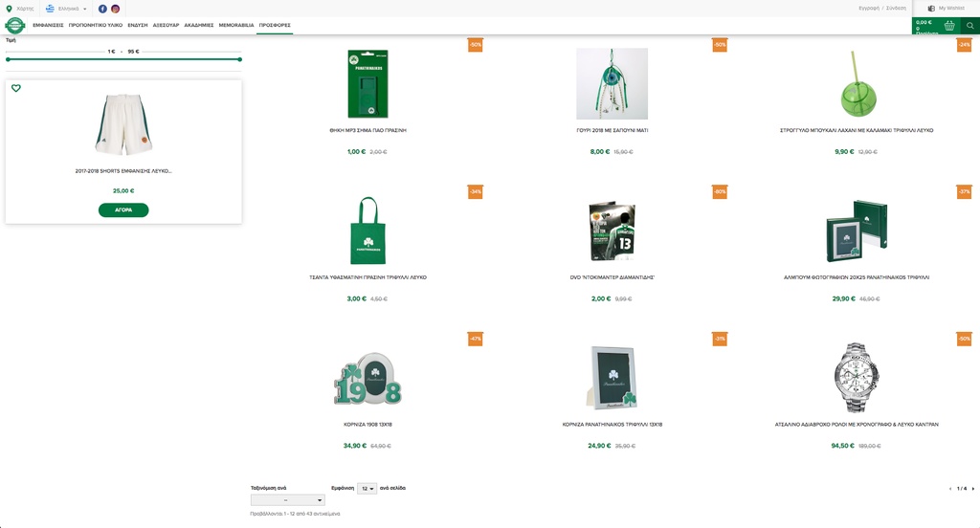Open ΤΣΑΝΤΑ ΥΦΑΣΜΑΤΙΝΗ ΠΡΑΣΙΝΗ product title
980x528 pixels.
368,276
